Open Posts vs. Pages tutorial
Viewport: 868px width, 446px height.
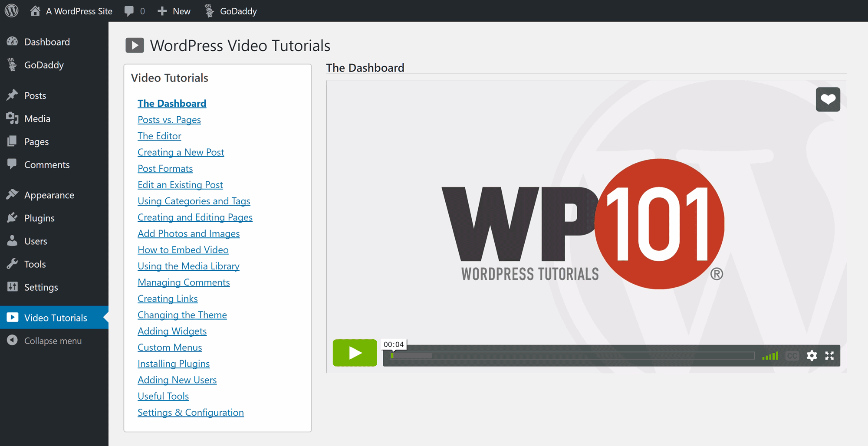click(169, 120)
